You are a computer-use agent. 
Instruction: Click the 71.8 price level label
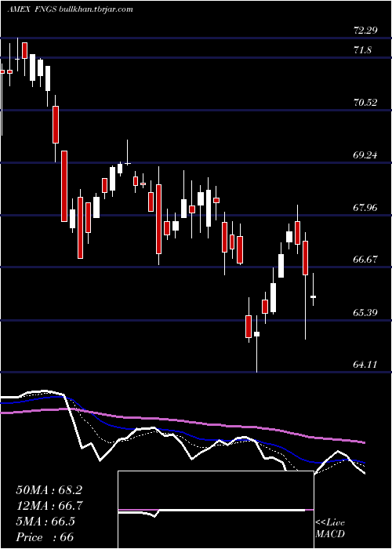pos(362,50)
